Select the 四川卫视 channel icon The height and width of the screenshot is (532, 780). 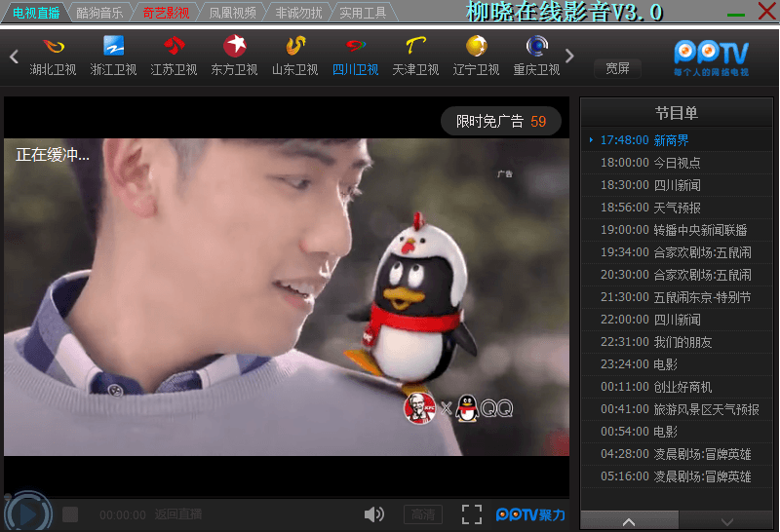(356, 46)
